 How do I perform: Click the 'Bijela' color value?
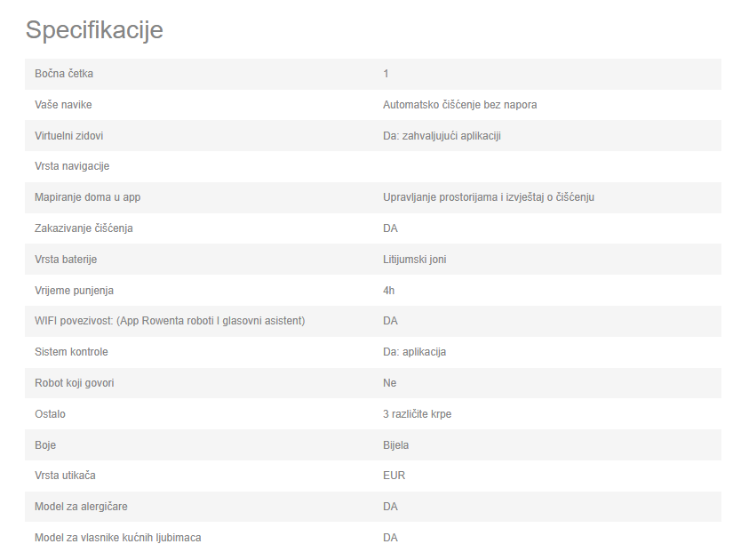coord(396,445)
